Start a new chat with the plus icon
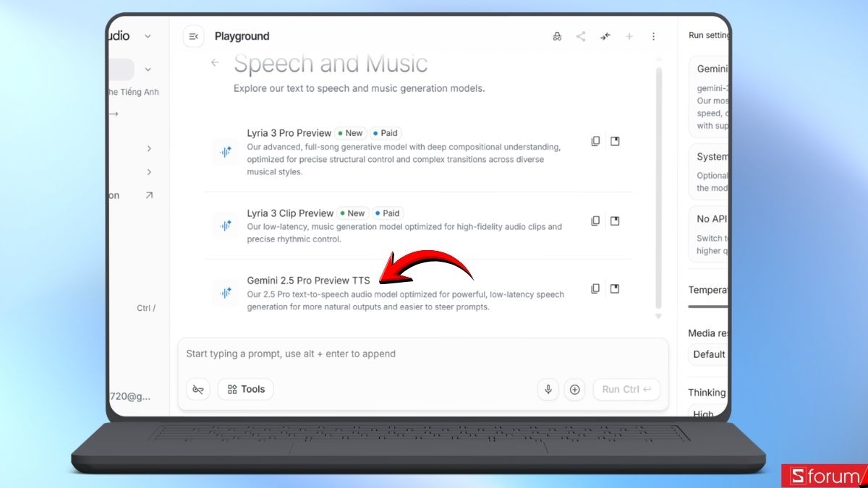 (x=629, y=36)
